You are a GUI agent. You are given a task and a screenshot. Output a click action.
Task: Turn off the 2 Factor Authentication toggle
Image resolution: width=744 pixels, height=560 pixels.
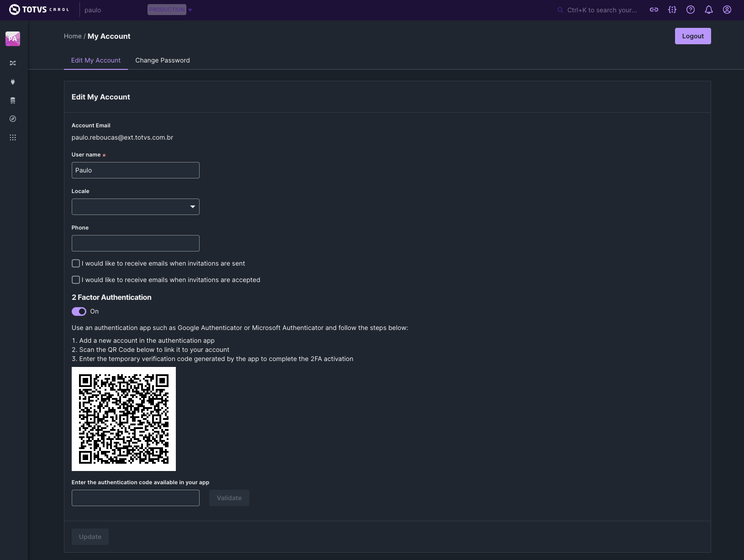[79, 311]
